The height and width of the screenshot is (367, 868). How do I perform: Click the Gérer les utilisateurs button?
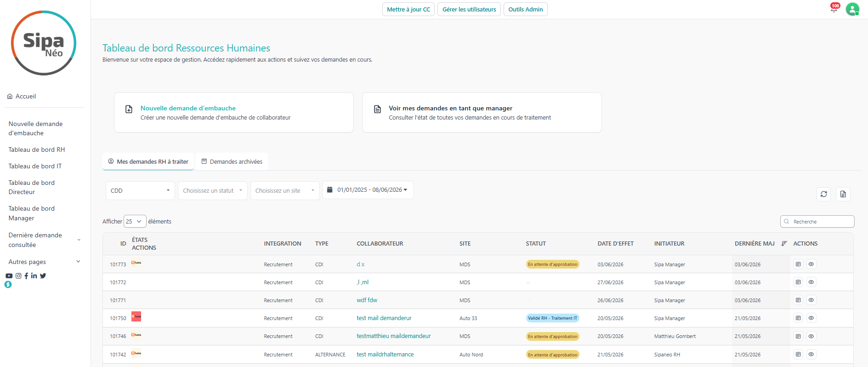(x=469, y=9)
